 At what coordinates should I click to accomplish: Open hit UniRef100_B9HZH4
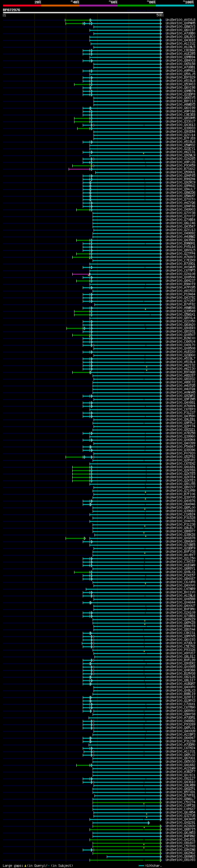[180, 179]
